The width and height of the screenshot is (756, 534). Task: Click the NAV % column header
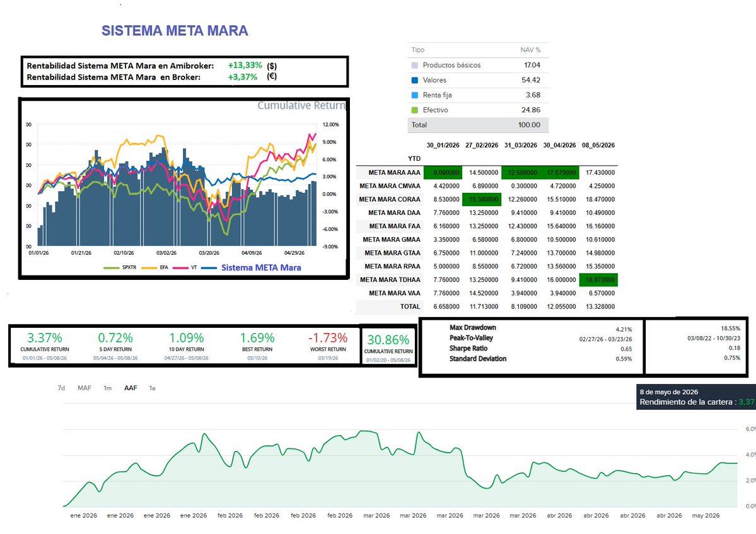point(530,50)
